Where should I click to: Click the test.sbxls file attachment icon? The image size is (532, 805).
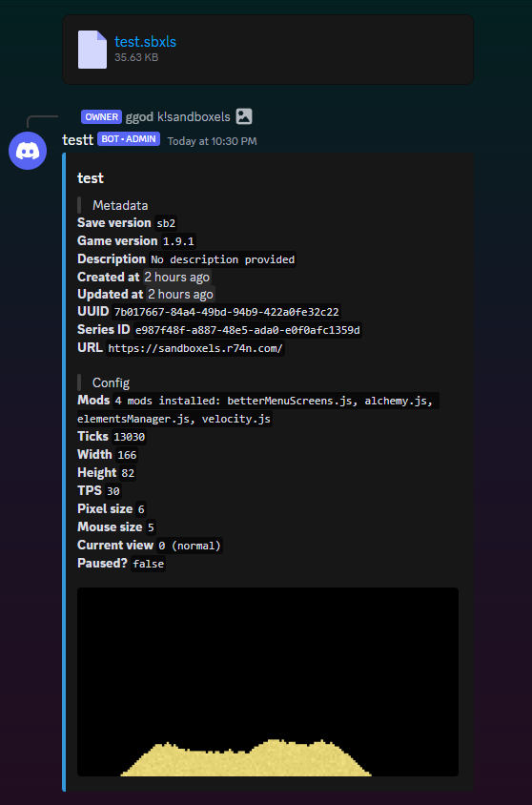click(92, 50)
